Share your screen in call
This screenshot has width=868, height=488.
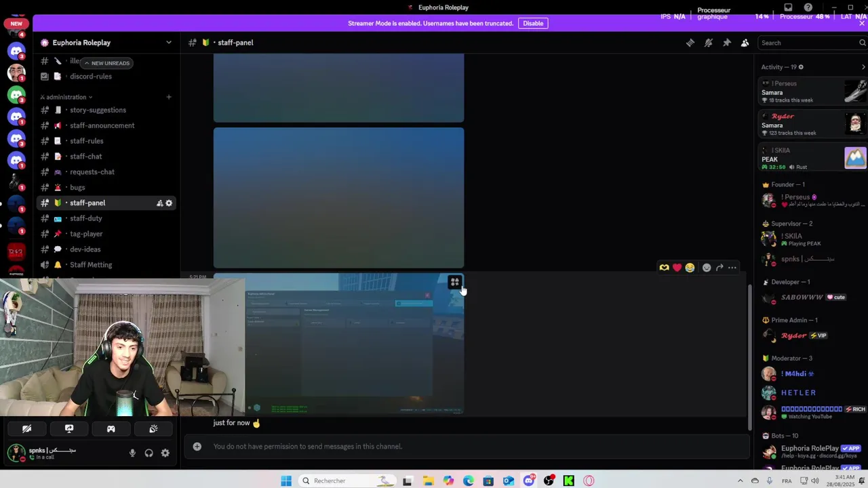(69, 429)
